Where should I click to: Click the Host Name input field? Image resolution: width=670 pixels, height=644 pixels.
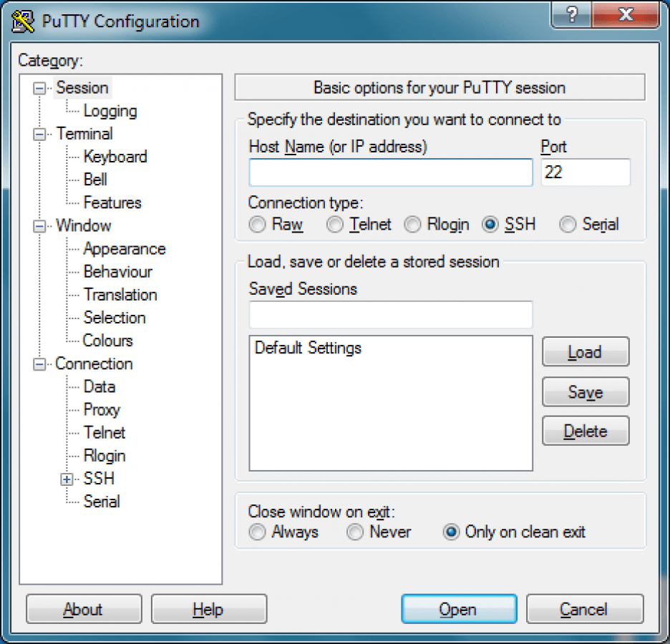[x=390, y=172]
